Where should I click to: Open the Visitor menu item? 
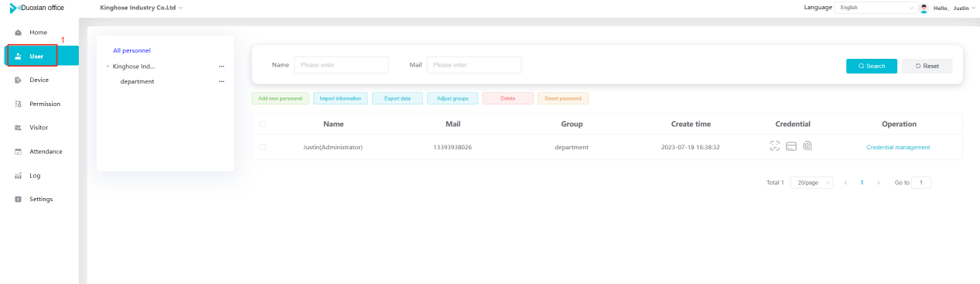coord(39,128)
